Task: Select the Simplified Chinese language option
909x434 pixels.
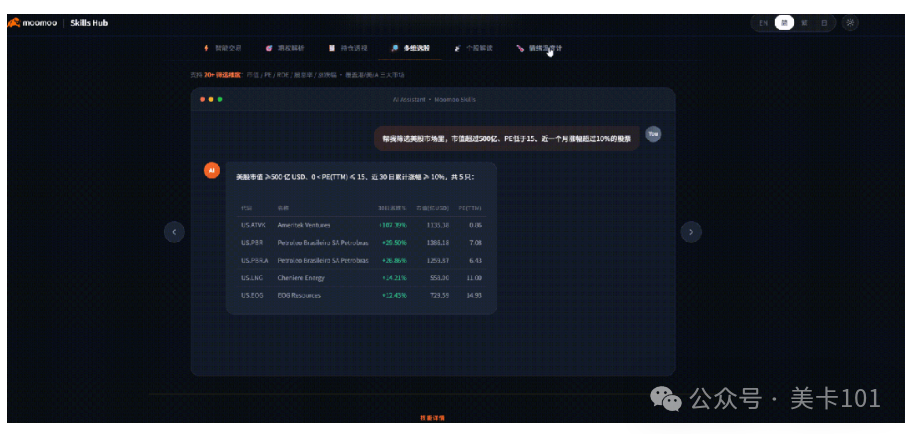Action: pos(784,23)
